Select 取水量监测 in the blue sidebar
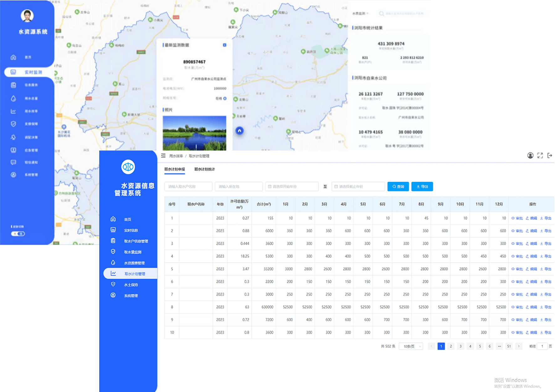This screenshot has height=392, width=555. [132, 252]
